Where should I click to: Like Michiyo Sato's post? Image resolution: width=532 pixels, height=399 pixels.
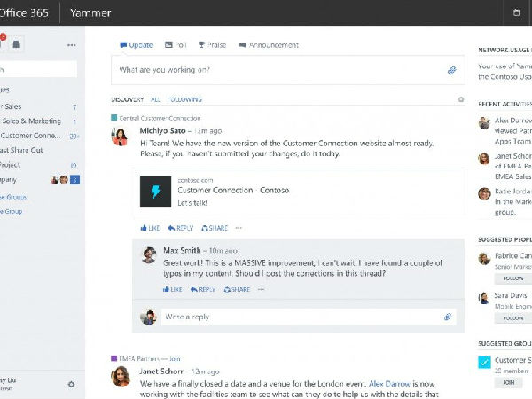click(x=150, y=228)
